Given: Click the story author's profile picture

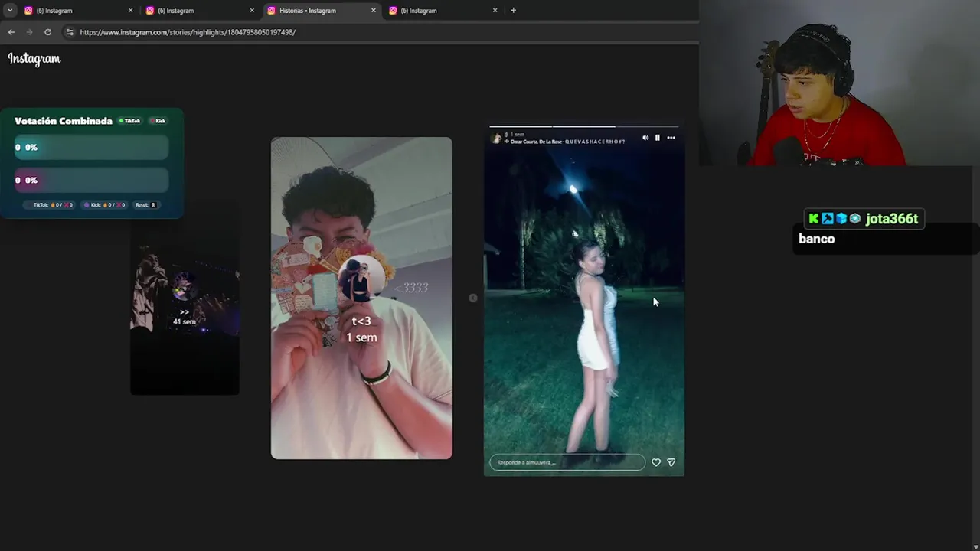Looking at the screenshot, I should coord(496,139).
